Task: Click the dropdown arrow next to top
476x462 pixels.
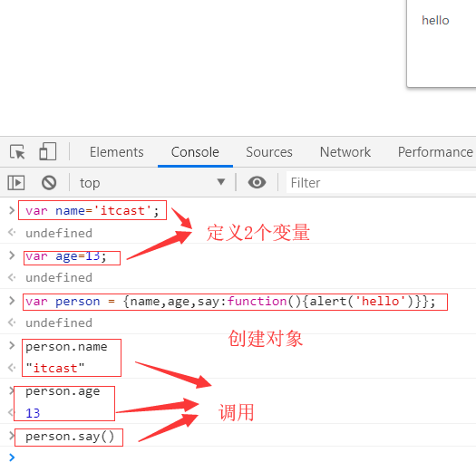Action: pos(221,182)
